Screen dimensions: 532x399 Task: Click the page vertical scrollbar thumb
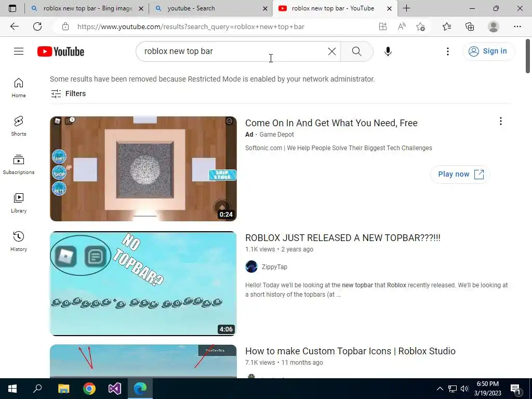pos(528,56)
